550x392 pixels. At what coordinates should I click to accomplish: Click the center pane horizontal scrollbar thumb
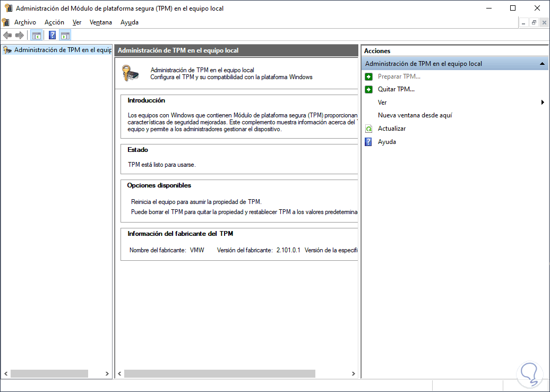tap(220, 374)
